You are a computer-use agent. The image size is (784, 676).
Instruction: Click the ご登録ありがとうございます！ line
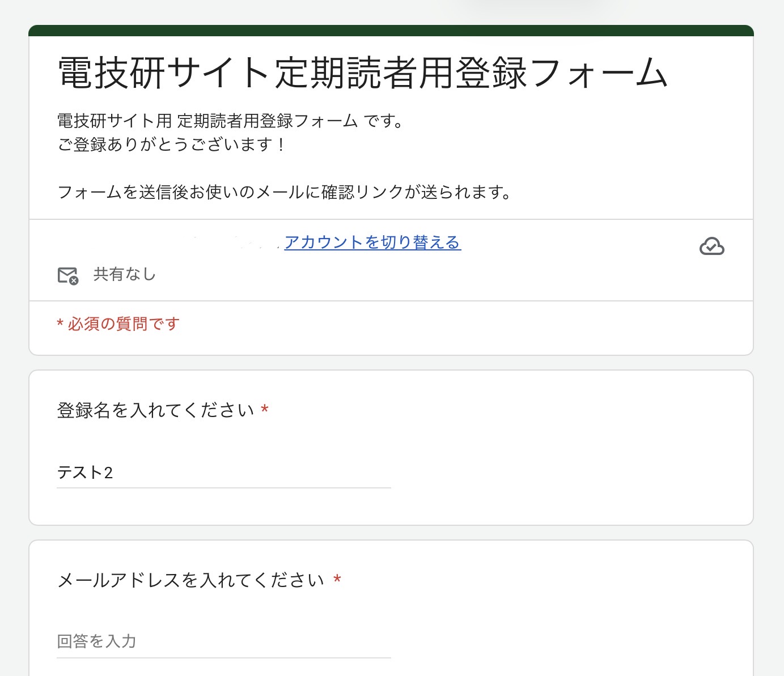pos(171,145)
